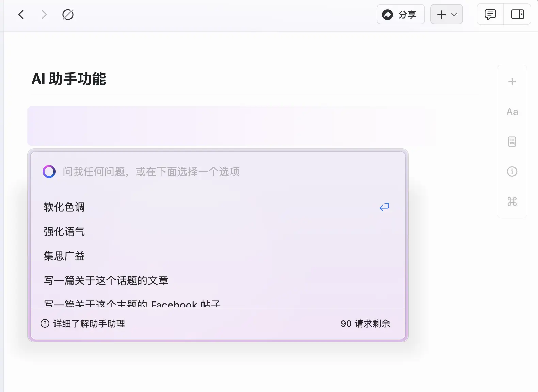This screenshot has width=538, height=392.
Task: Click the question mark help icon
Action: tap(45, 323)
